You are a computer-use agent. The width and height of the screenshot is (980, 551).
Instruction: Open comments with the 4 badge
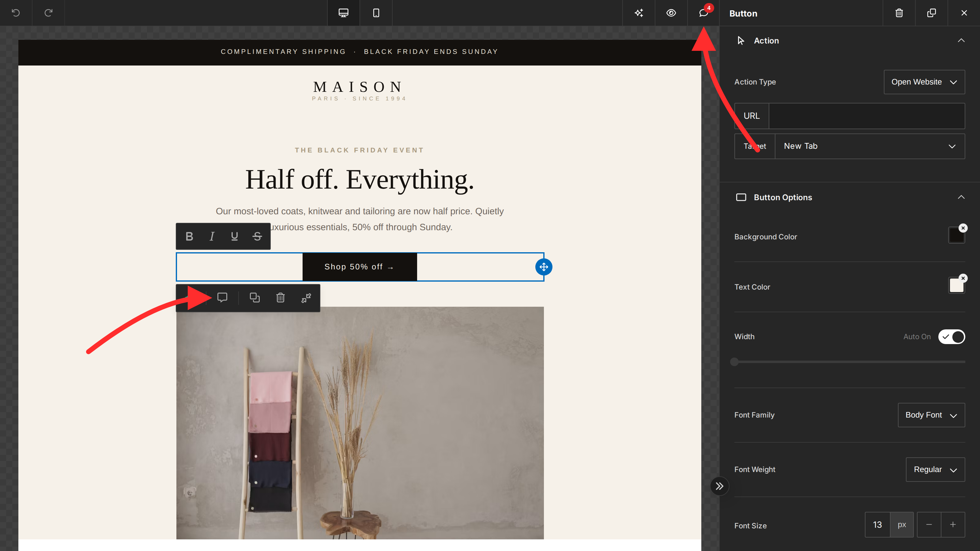(x=703, y=13)
